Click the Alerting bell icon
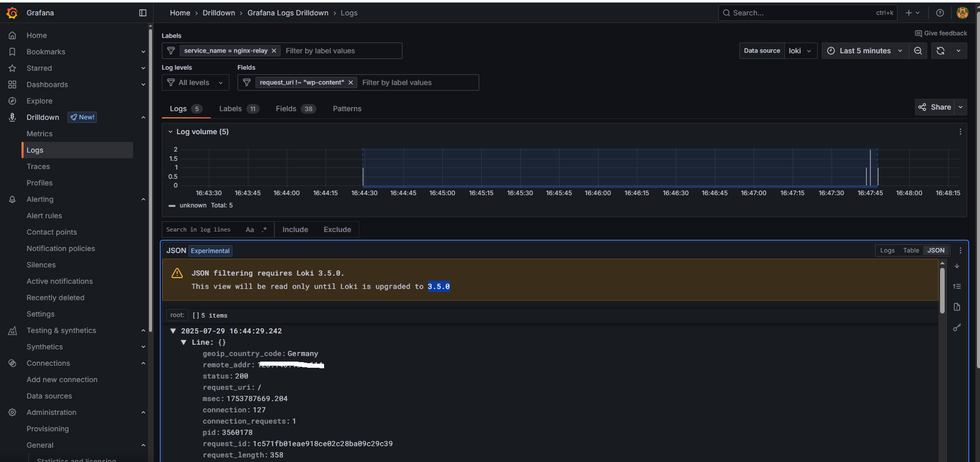 (12, 199)
